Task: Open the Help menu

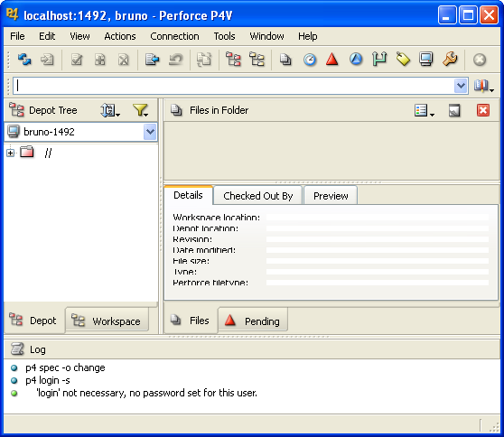Action: click(308, 36)
